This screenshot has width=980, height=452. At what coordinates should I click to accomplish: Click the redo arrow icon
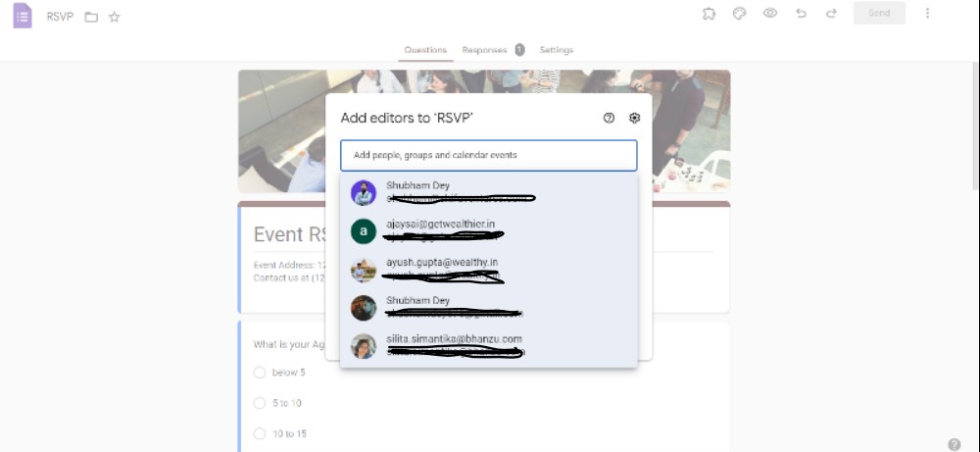click(831, 13)
